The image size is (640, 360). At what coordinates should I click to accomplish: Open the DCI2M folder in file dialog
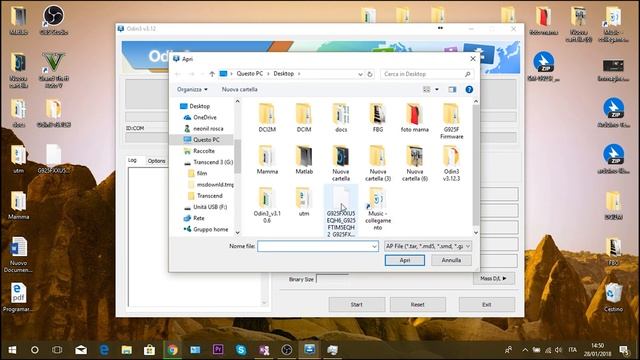(267, 118)
